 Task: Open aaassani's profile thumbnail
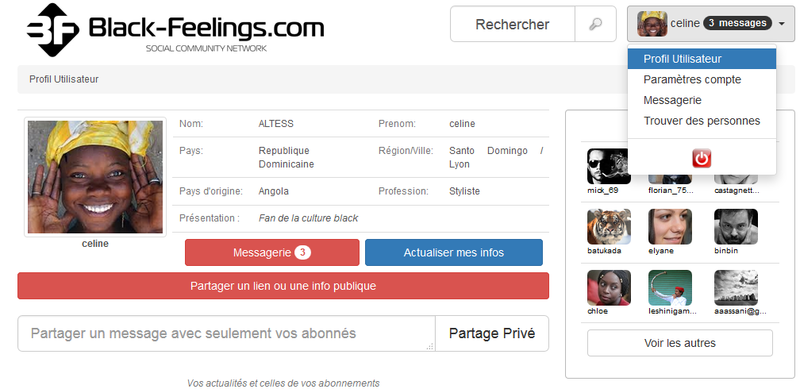736,288
